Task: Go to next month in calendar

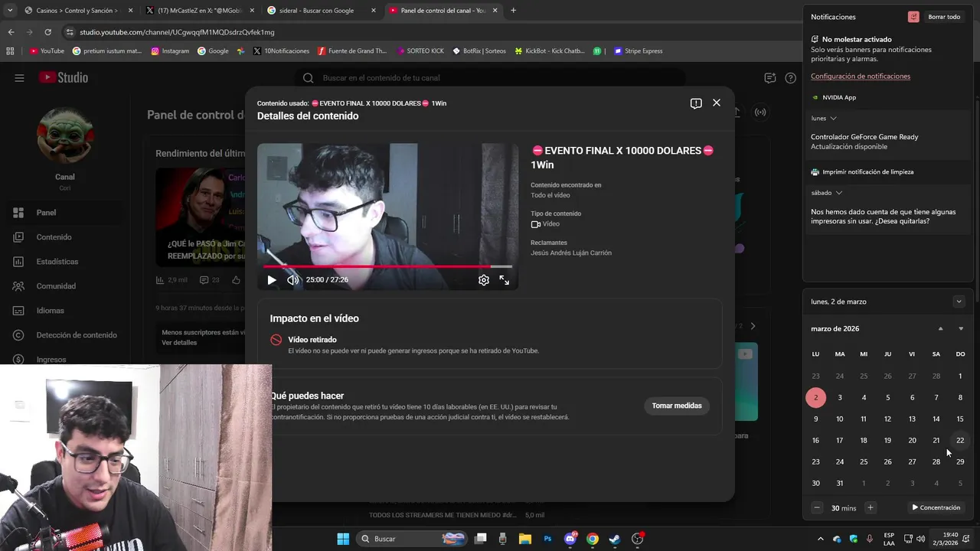Action: [x=961, y=329]
